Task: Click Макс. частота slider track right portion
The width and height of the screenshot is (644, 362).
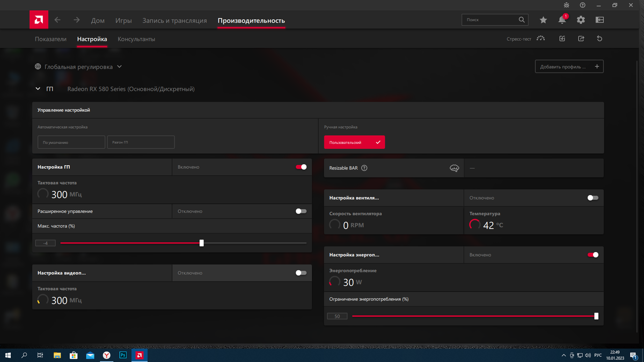Action: [x=255, y=243]
